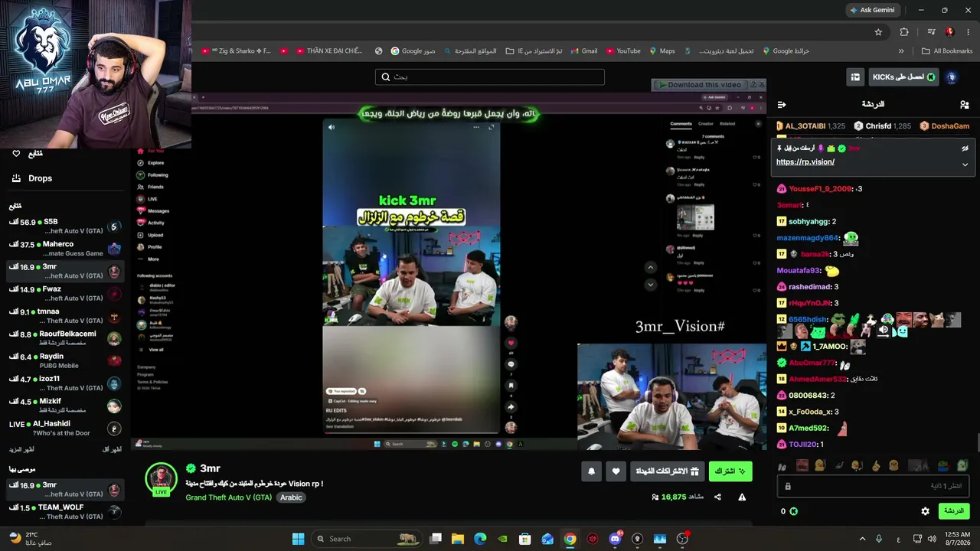Open Maherco channel in following list
The width and height of the screenshot is (980, 551).
(65, 249)
